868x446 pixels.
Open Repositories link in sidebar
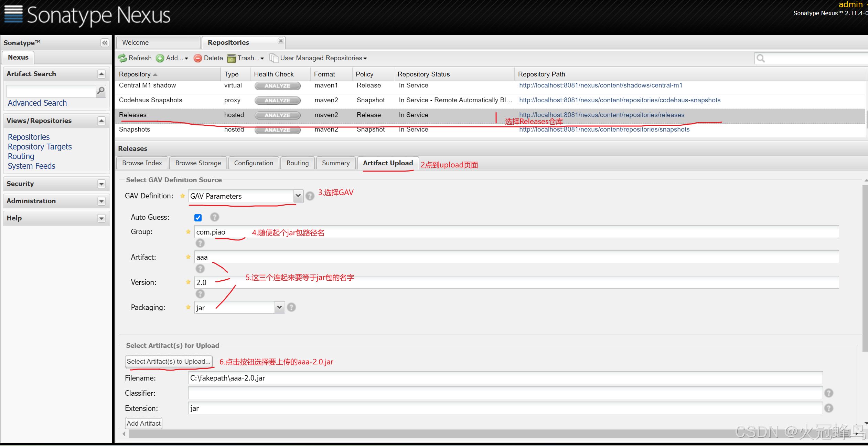29,137
